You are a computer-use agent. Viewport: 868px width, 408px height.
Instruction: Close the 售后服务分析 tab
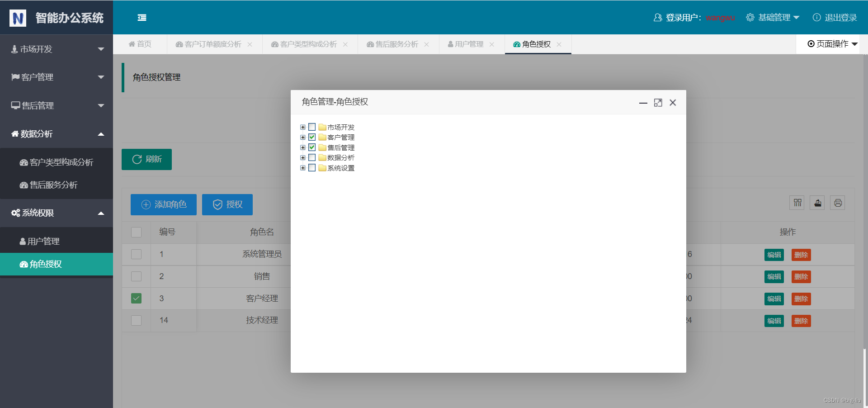427,44
